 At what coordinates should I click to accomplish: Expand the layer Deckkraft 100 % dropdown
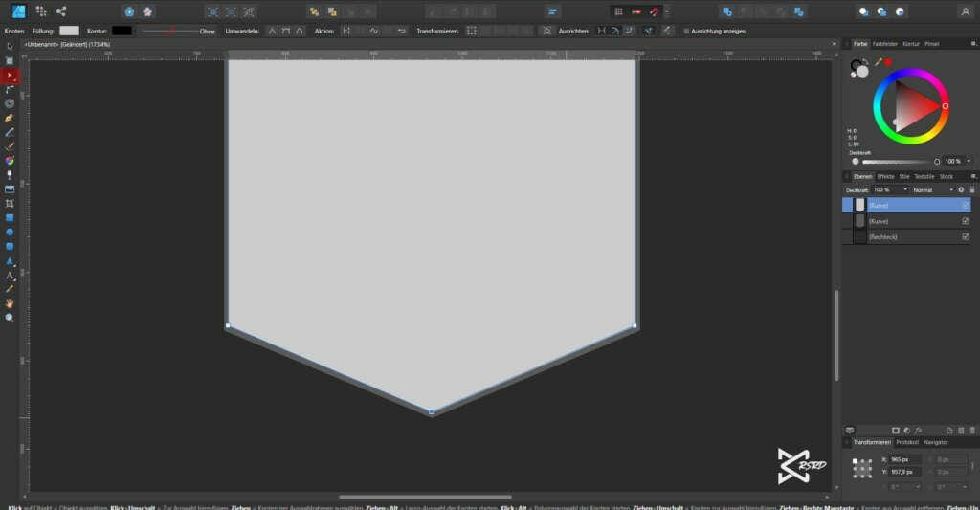905,190
